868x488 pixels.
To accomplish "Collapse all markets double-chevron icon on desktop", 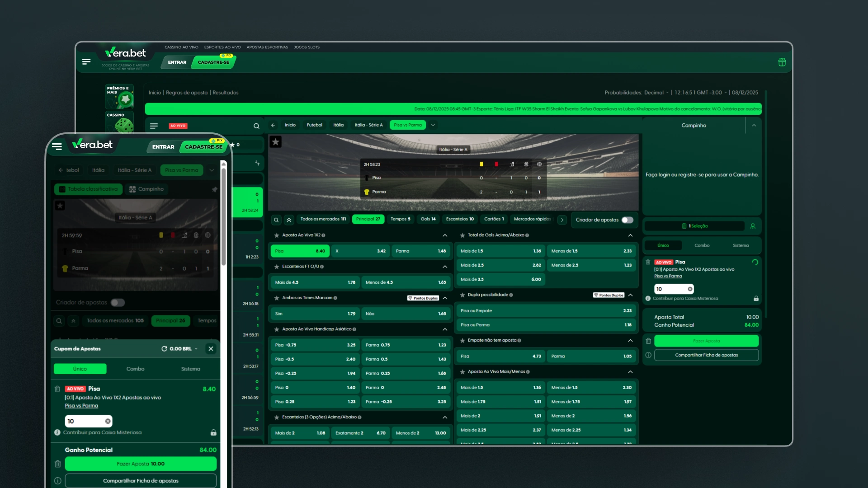I will tap(289, 220).
